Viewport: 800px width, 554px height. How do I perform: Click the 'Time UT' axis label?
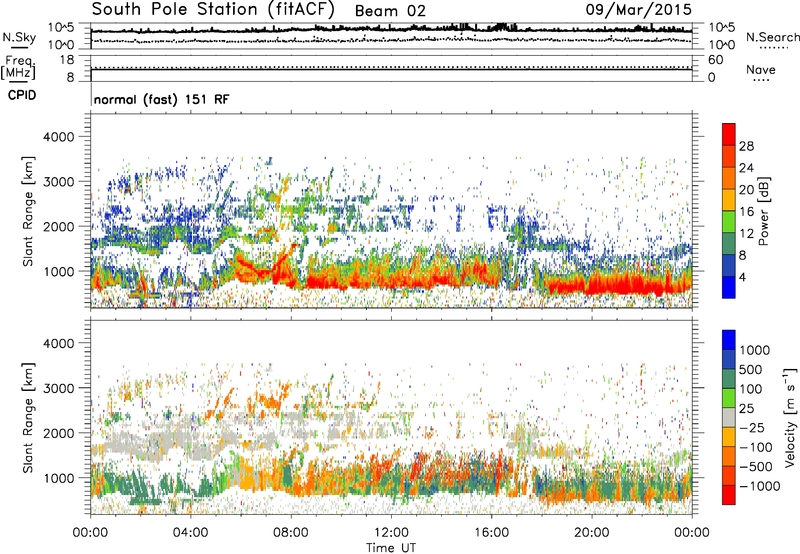pos(391,547)
